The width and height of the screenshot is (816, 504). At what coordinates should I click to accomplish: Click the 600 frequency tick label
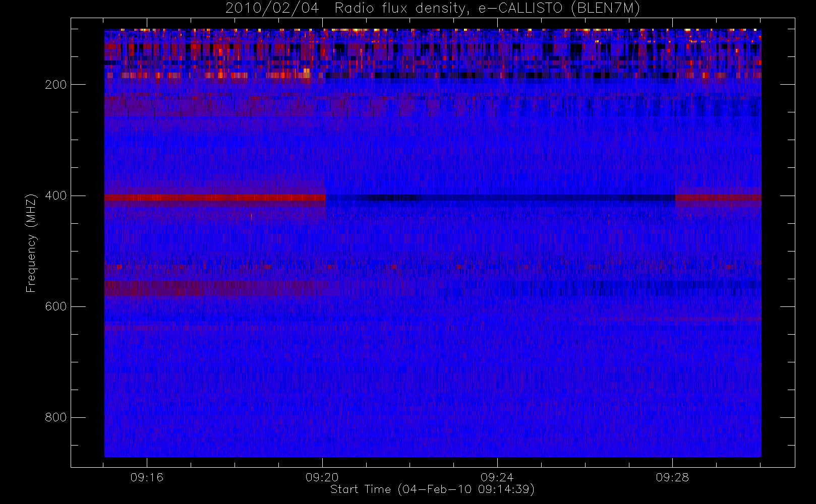click(55, 306)
